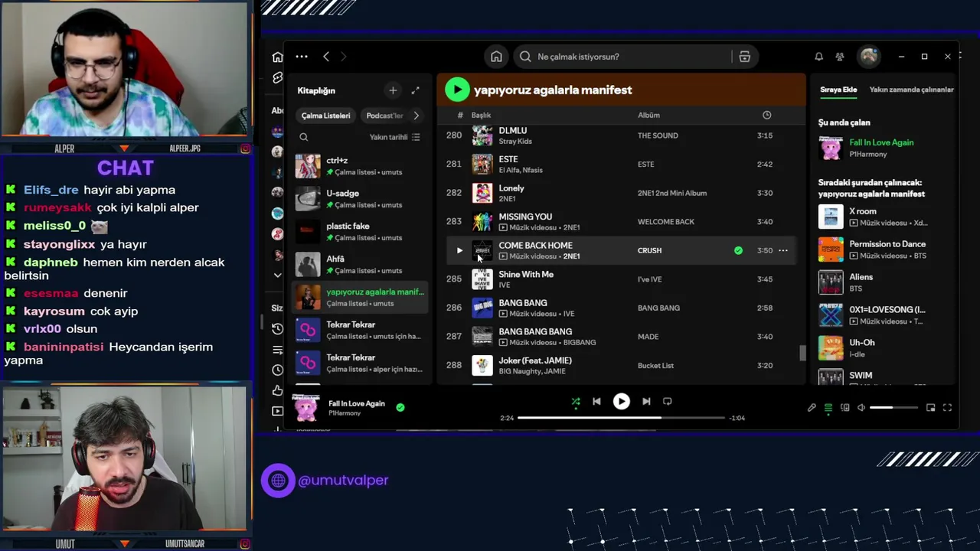The width and height of the screenshot is (980, 551).
Task: Toggle the queue panel icon
Action: [x=828, y=408]
